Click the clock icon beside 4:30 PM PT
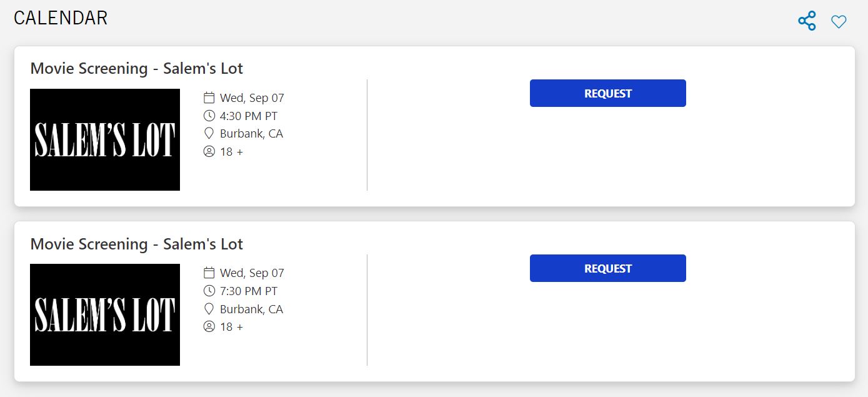The height and width of the screenshot is (397, 868). (209, 116)
